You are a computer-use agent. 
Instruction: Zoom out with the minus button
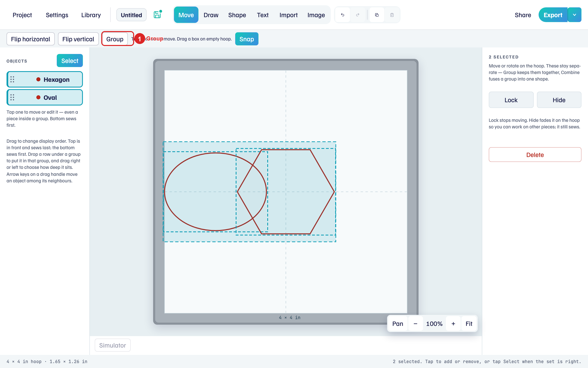[x=415, y=323]
